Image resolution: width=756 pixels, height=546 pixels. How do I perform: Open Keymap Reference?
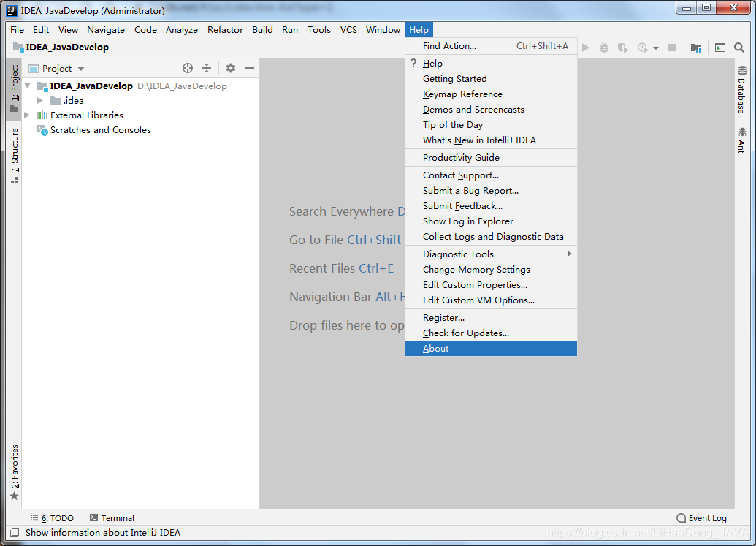pos(491,94)
